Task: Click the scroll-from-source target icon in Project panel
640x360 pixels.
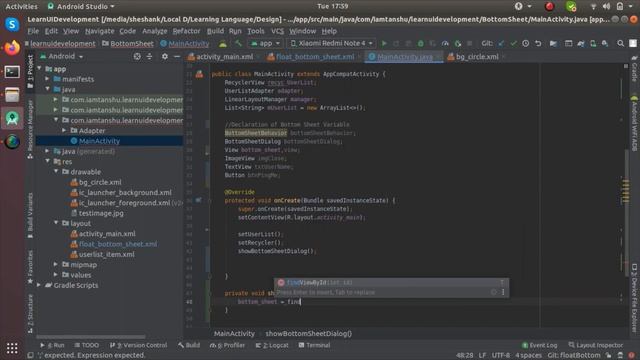Action: click(137, 56)
